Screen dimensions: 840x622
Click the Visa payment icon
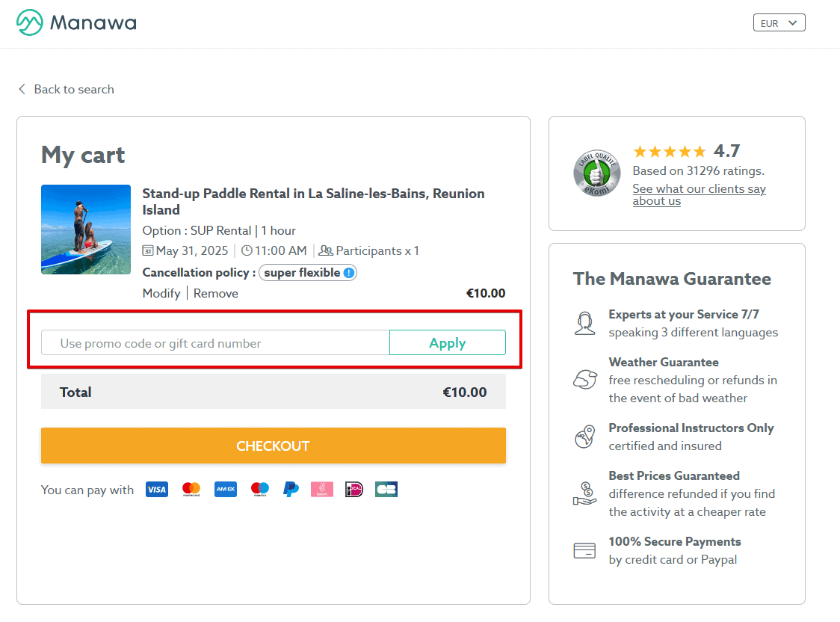(x=157, y=490)
